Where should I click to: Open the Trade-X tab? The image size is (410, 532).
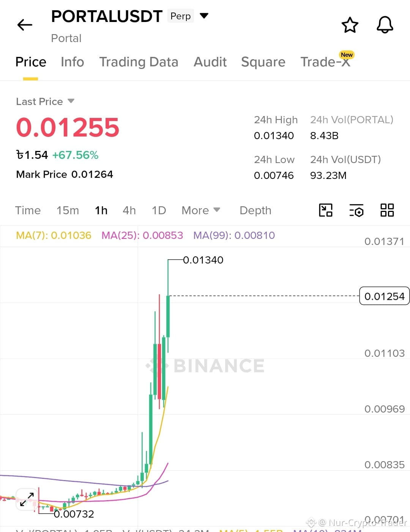pos(325,62)
